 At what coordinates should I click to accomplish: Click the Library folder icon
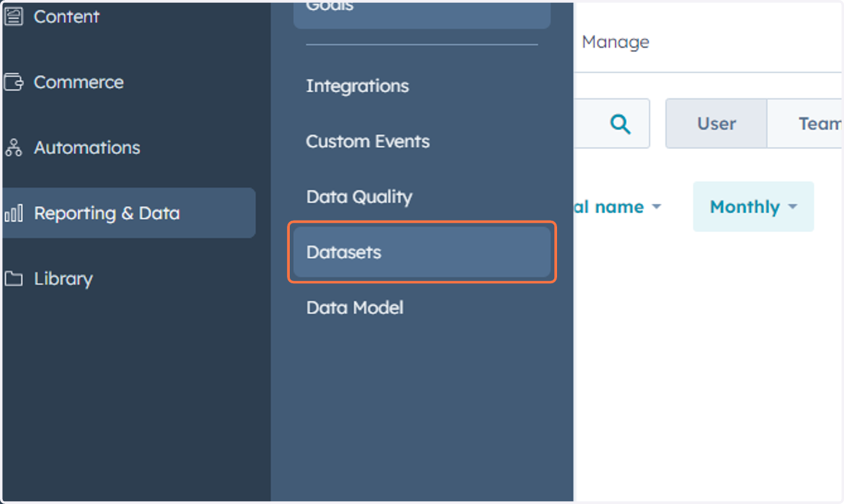click(x=13, y=278)
